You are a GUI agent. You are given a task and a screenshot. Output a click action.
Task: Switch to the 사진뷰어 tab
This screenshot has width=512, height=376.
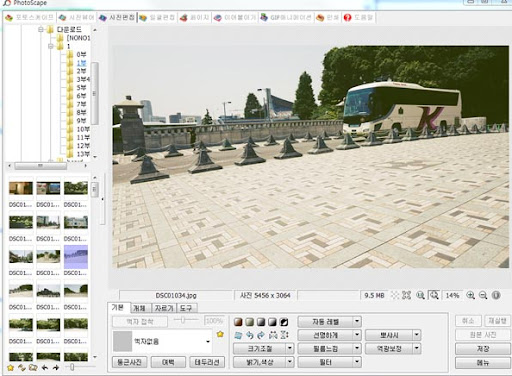(76, 17)
